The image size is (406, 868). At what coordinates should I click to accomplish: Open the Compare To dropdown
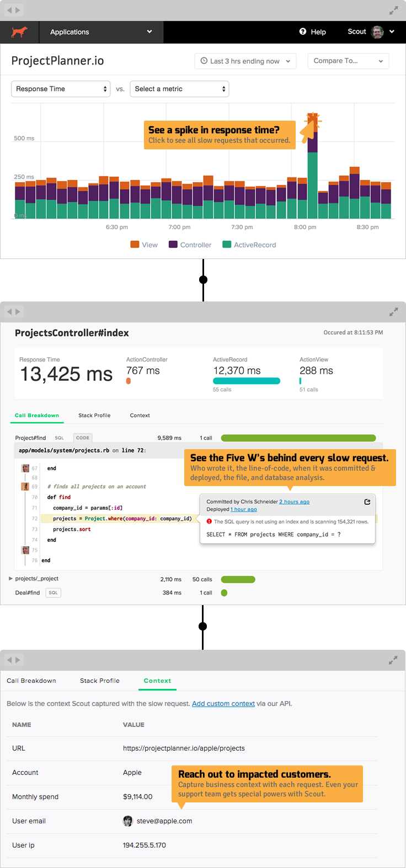[348, 61]
